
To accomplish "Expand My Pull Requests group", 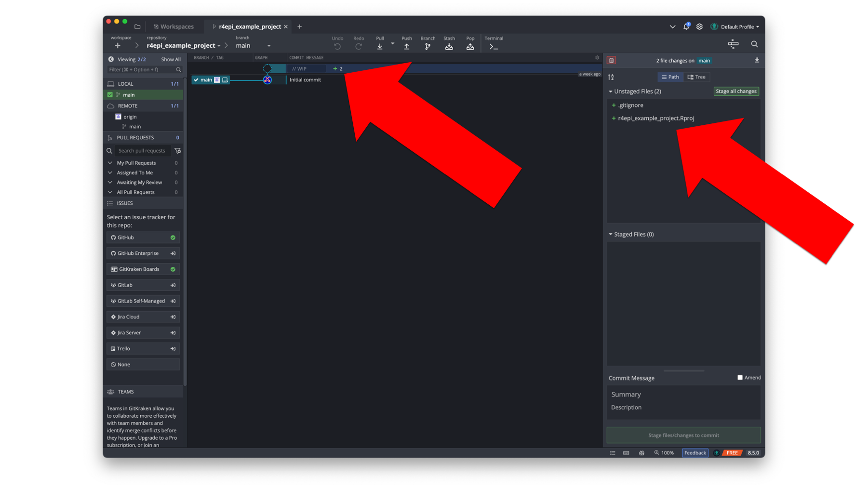I will click(110, 163).
